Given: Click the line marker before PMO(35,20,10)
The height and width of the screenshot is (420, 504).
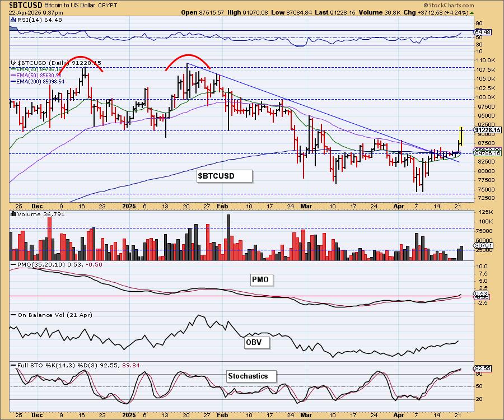Looking at the screenshot, I should [13, 264].
